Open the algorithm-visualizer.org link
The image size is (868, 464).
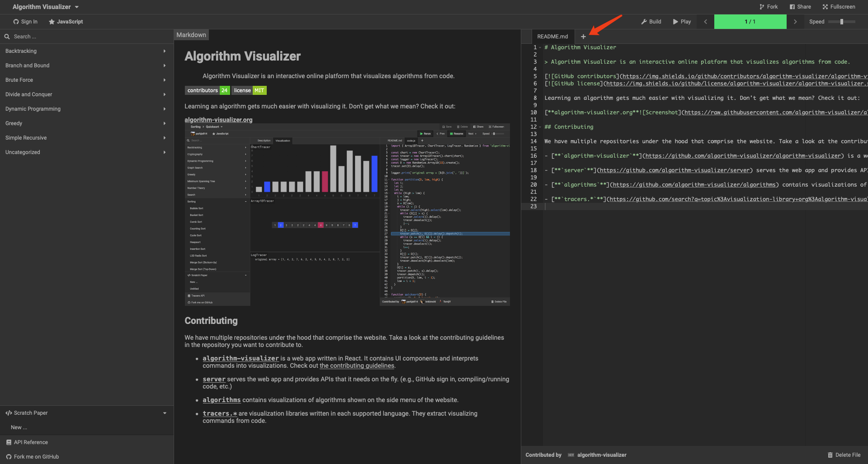click(x=218, y=120)
